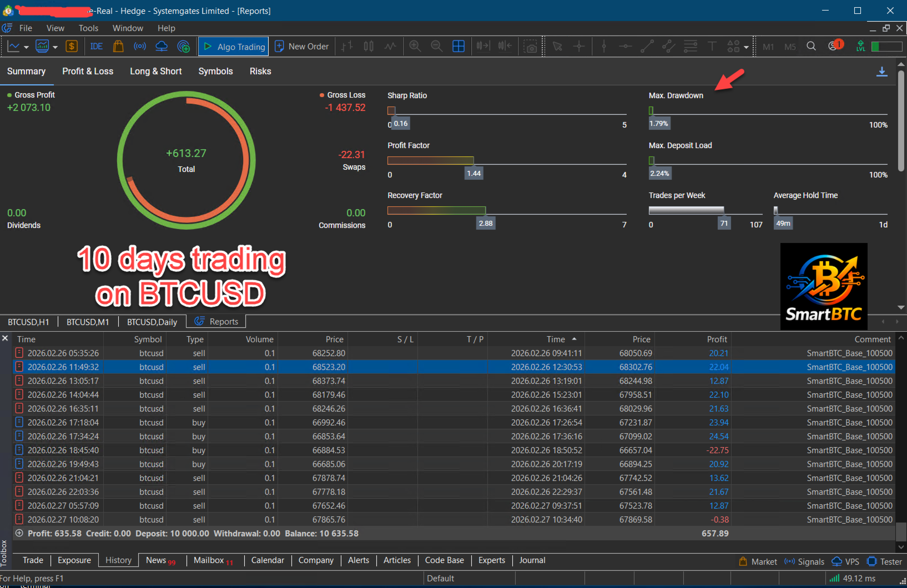Expand the Profit summary row plus icon

[x=19, y=533]
